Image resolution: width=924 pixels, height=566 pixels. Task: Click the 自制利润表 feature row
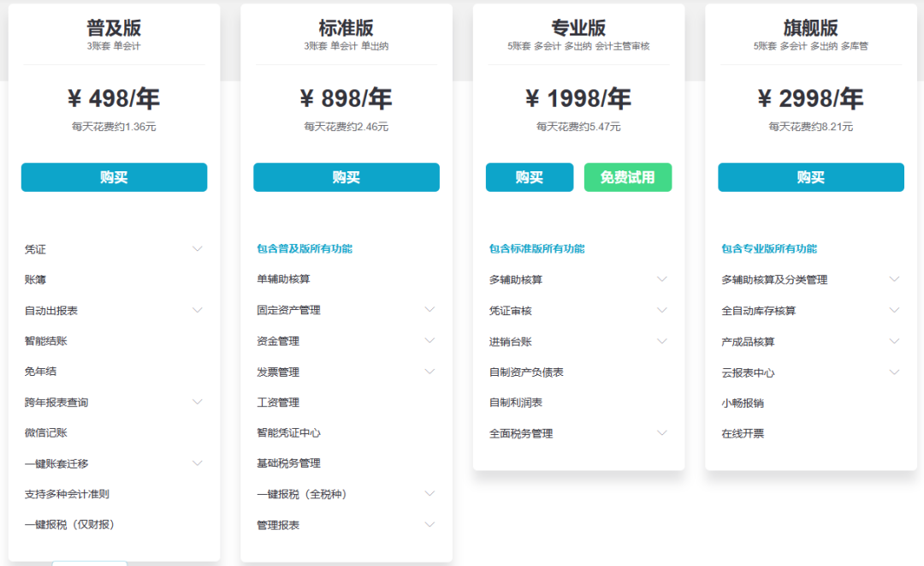click(x=516, y=402)
